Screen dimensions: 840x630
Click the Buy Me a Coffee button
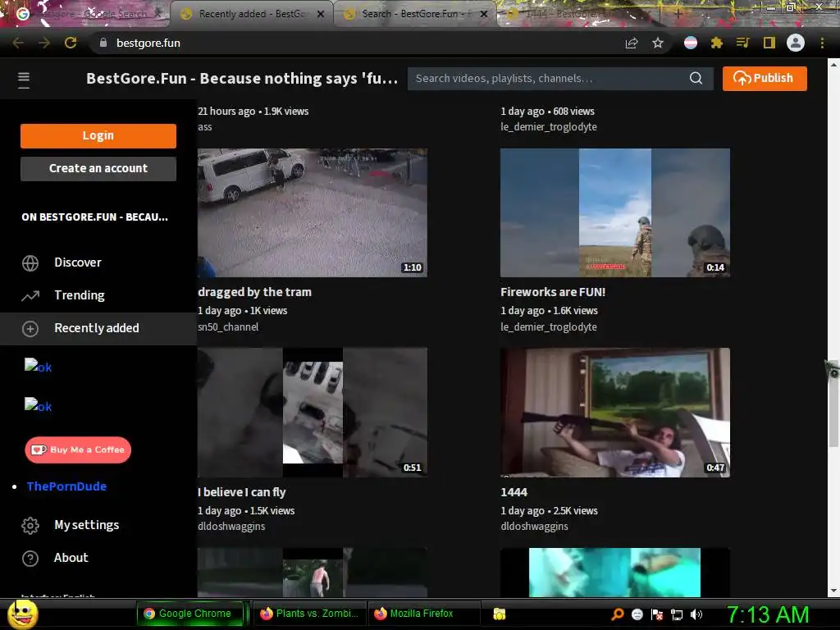click(78, 450)
